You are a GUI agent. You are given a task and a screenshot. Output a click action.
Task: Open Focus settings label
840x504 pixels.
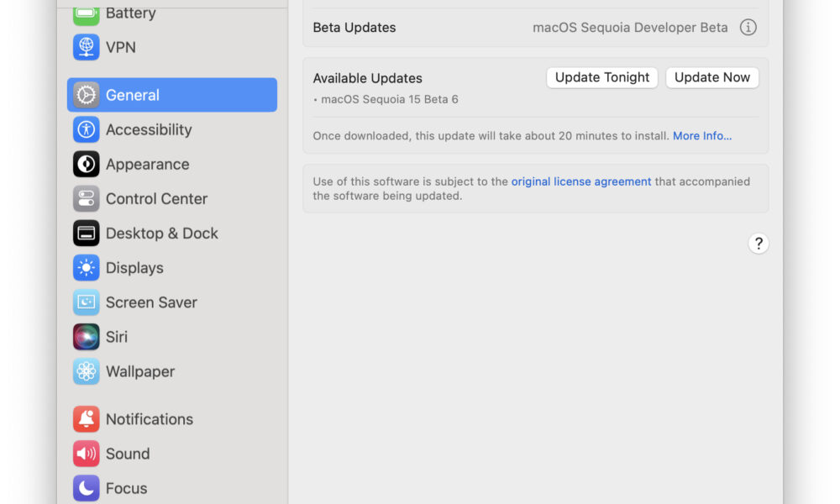(127, 488)
